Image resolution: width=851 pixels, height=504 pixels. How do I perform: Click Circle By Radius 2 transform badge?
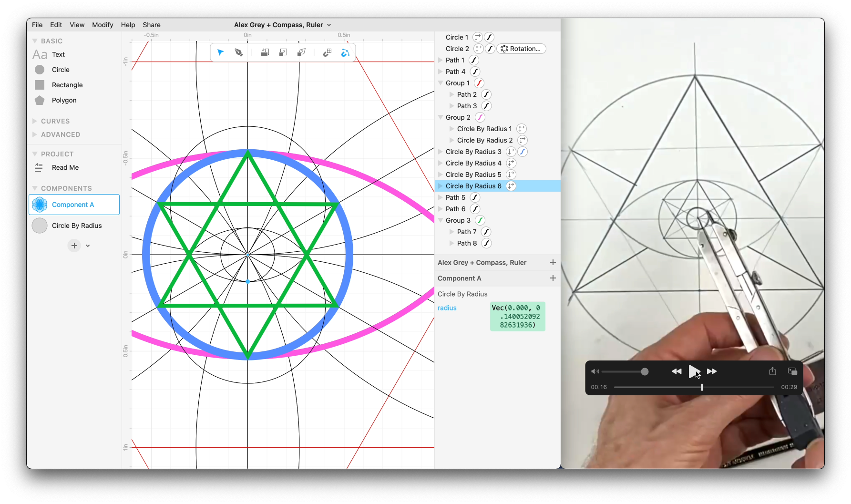click(x=523, y=140)
